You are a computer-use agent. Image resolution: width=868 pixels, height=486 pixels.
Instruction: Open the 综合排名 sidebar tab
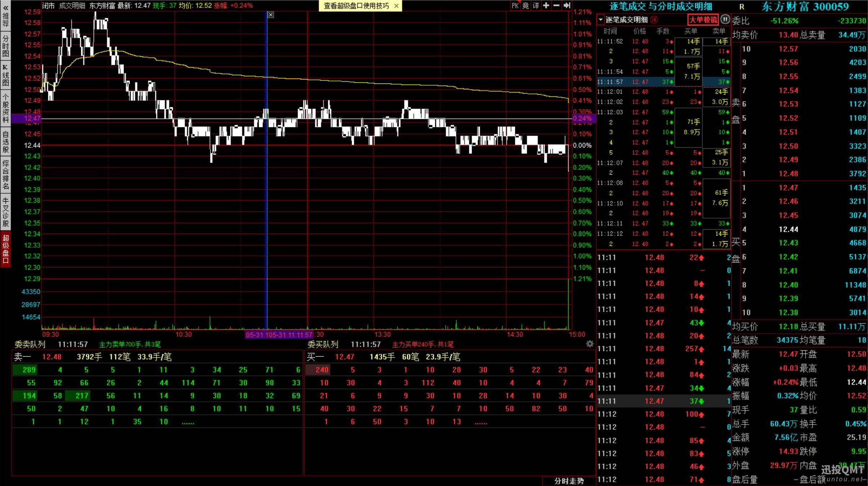click(5, 175)
